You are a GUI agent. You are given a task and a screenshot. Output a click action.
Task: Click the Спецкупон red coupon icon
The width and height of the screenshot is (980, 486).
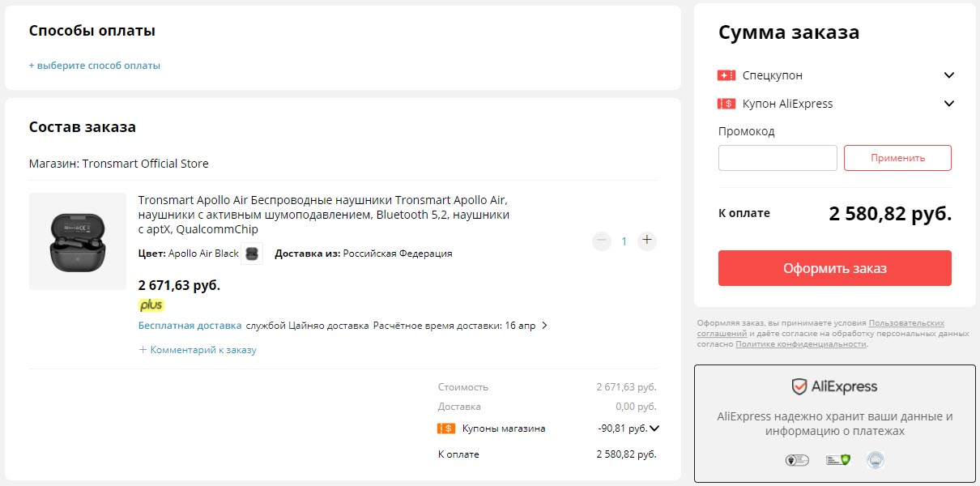(726, 75)
